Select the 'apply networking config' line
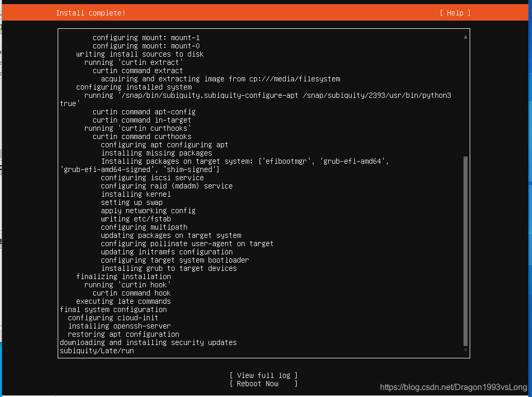 pyautogui.click(x=149, y=210)
